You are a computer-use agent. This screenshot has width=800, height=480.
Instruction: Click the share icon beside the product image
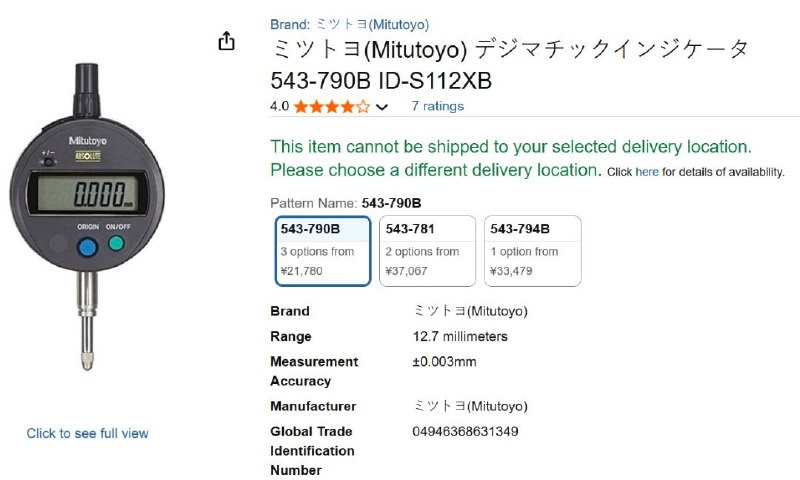tap(227, 41)
